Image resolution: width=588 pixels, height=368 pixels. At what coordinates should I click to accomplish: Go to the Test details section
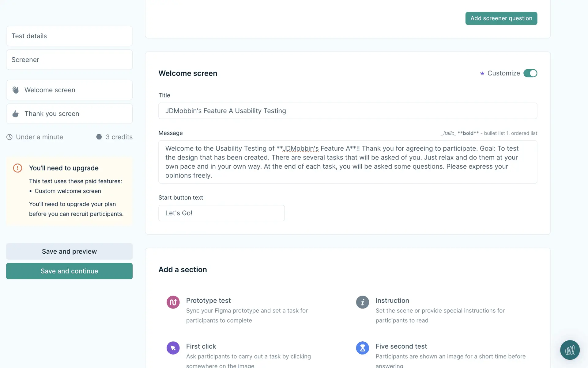click(69, 36)
